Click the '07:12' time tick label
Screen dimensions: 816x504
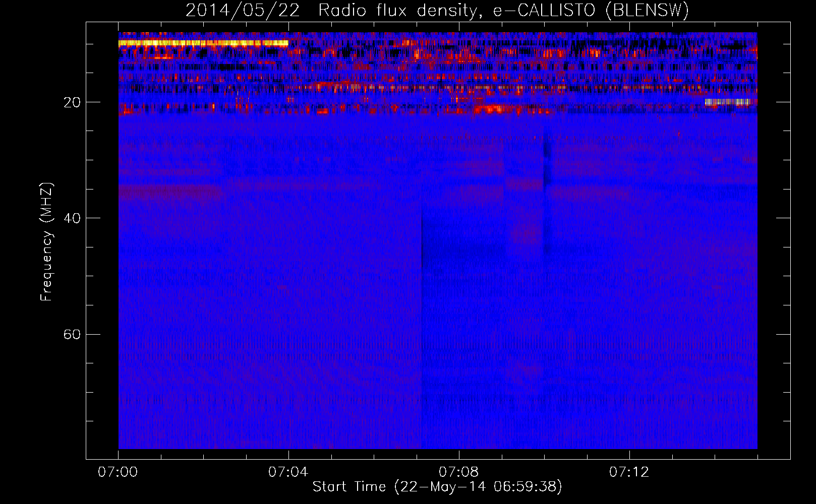pyautogui.click(x=629, y=472)
